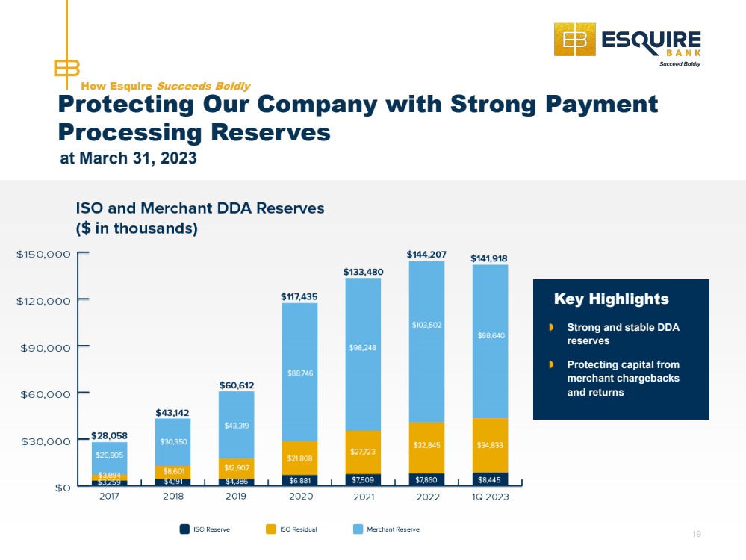Click the small EB monogram near the heading
The height and width of the screenshot is (560, 746).
tap(66, 68)
